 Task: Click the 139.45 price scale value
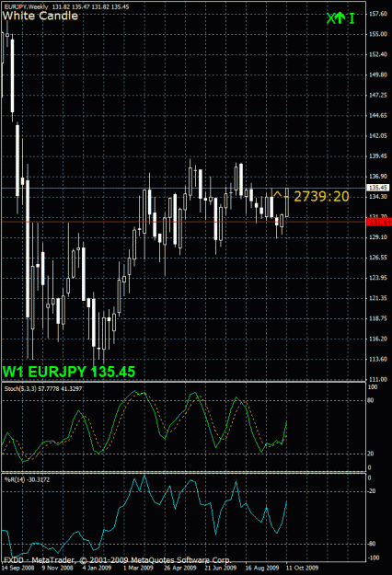pyautogui.click(x=378, y=156)
